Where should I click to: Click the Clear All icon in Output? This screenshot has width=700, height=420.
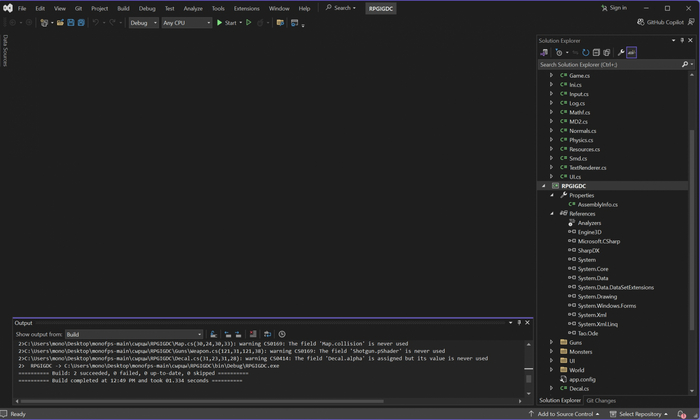coord(253,334)
